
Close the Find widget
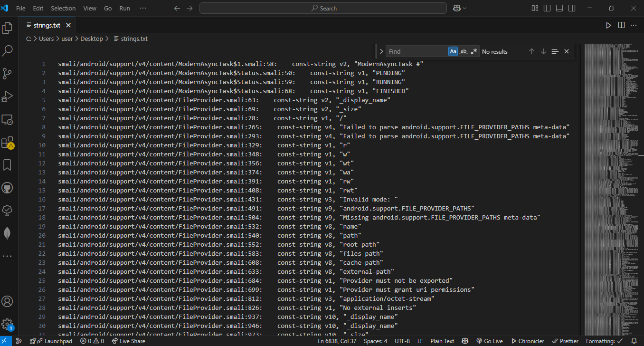[x=567, y=51]
